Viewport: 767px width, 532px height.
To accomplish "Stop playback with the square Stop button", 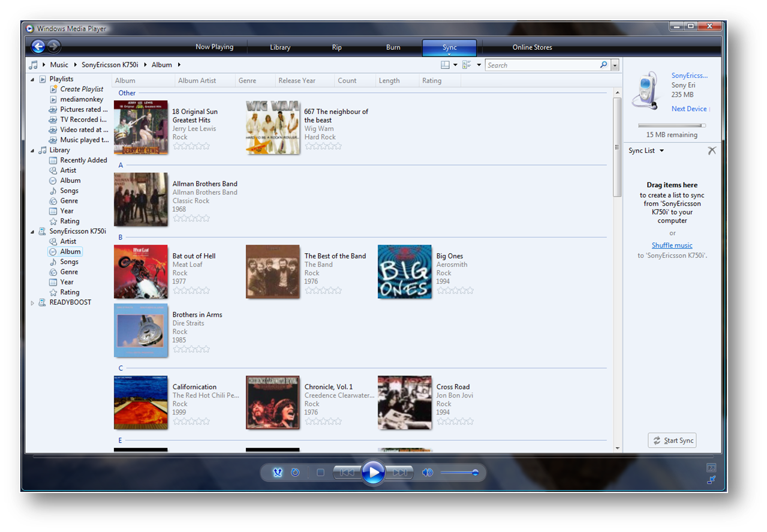I will point(320,473).
